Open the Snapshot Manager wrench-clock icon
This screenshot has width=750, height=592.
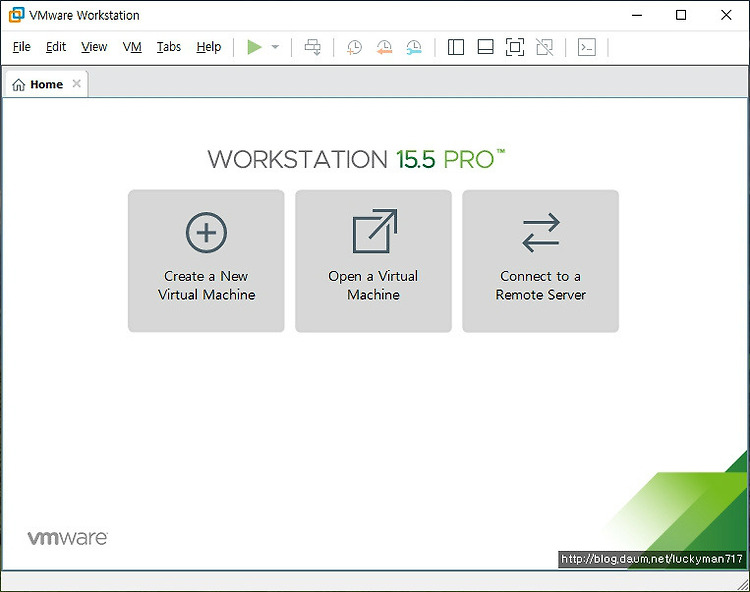click(414, 47)
